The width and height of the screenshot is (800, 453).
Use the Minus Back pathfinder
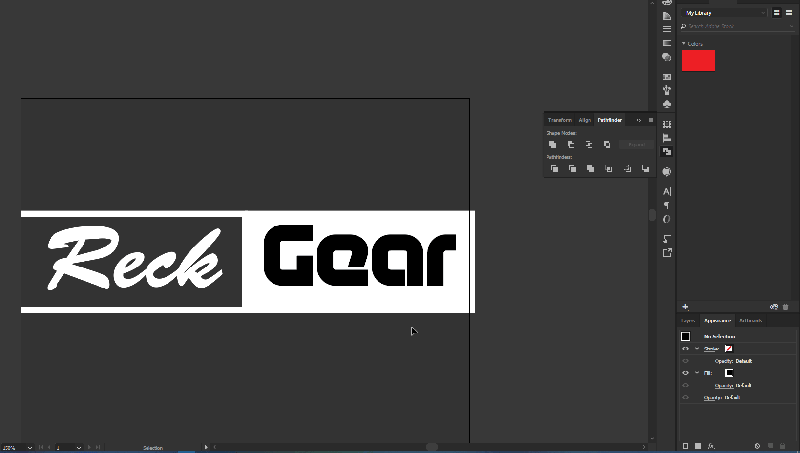point(645,169)
